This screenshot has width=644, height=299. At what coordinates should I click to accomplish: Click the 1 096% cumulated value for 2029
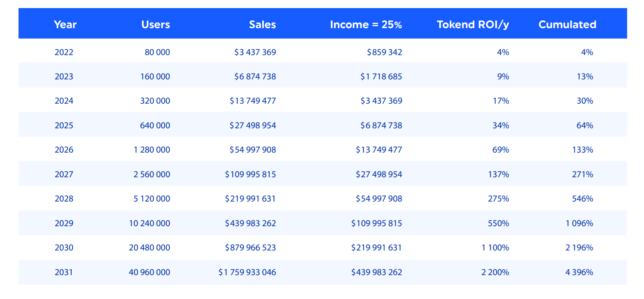click(579, 223)
